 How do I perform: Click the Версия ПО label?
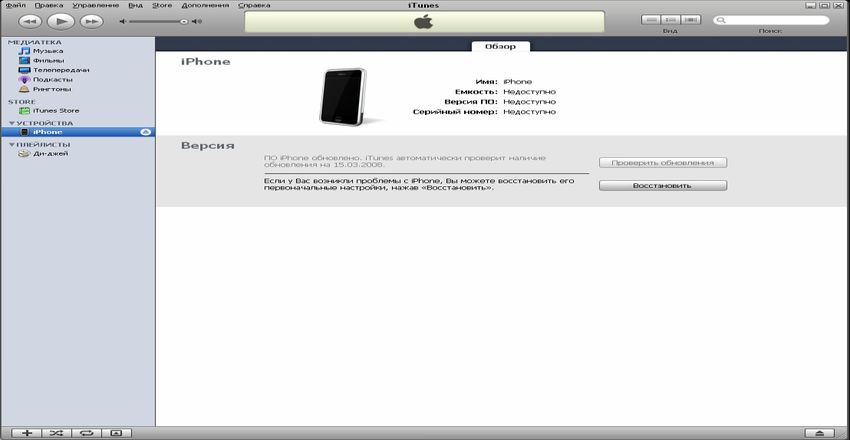coord(471,102)
